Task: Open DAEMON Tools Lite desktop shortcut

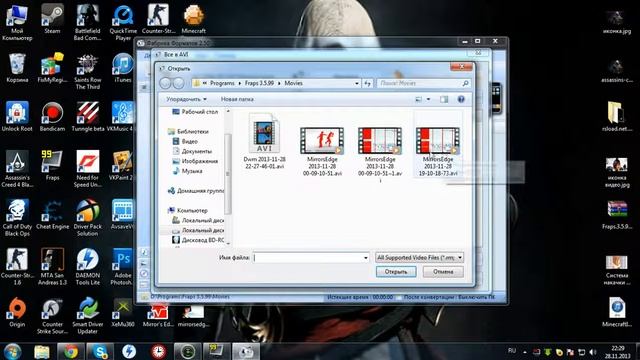Action: (88, 267)
